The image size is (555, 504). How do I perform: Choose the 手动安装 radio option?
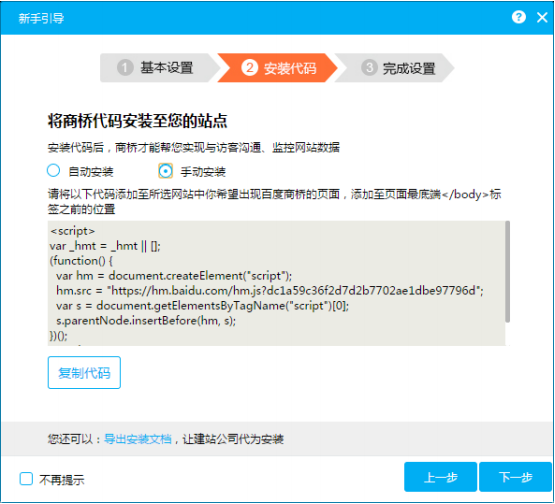click(165, 171)
